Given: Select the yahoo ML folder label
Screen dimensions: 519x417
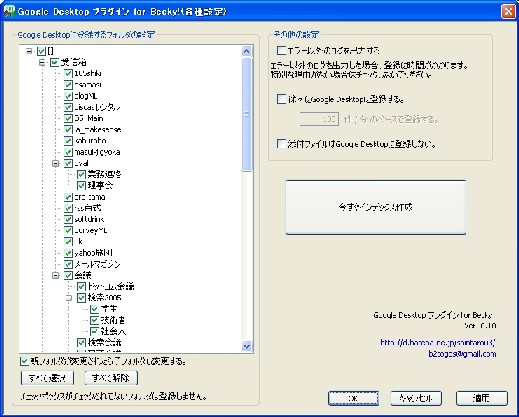Looking at the screenshot, I should [x=93, y=253].
